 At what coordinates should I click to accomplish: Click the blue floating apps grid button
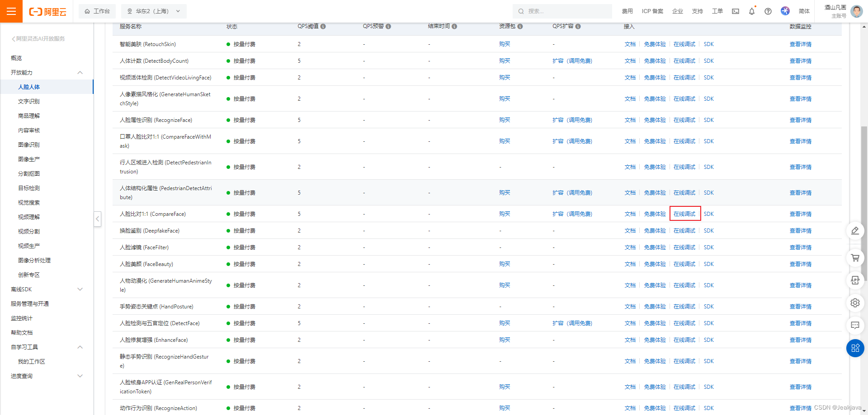[x=855, y=348]
